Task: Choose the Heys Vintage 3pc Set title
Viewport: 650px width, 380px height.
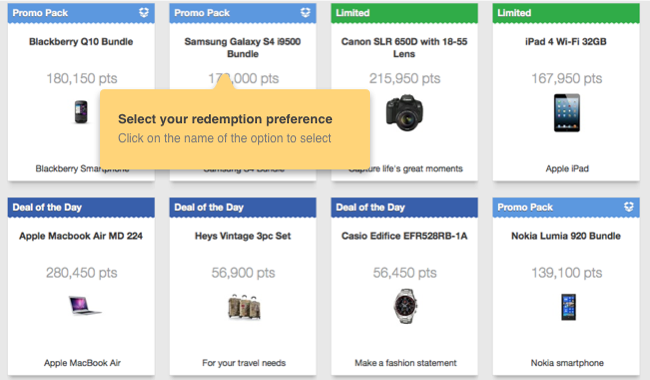Action: tap(243, 236)
